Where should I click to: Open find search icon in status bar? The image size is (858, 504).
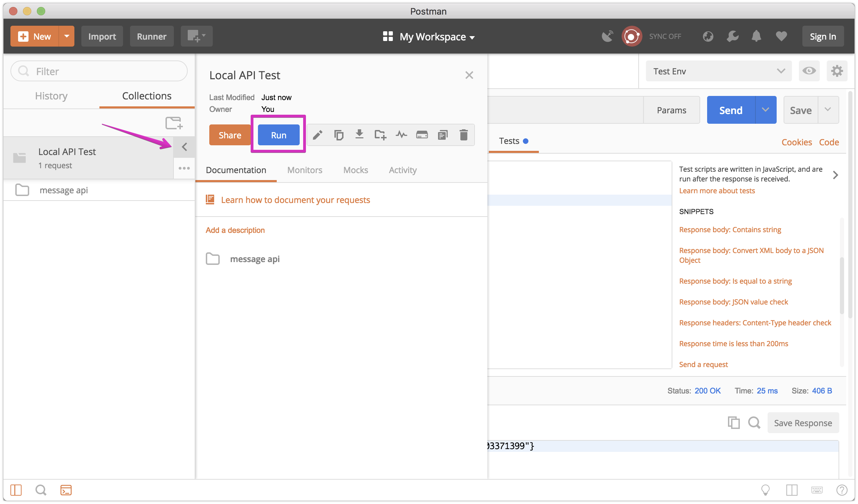tap(41, 490)
